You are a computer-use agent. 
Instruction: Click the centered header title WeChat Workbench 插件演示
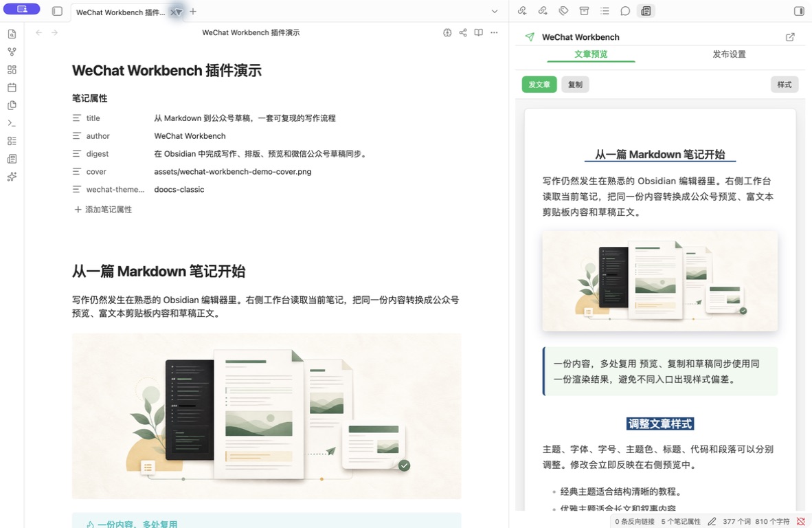coord(251,32)
